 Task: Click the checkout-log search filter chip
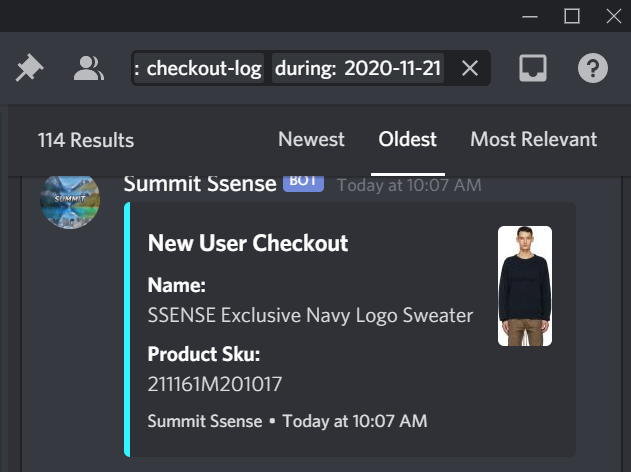click(x=199, y=68)
